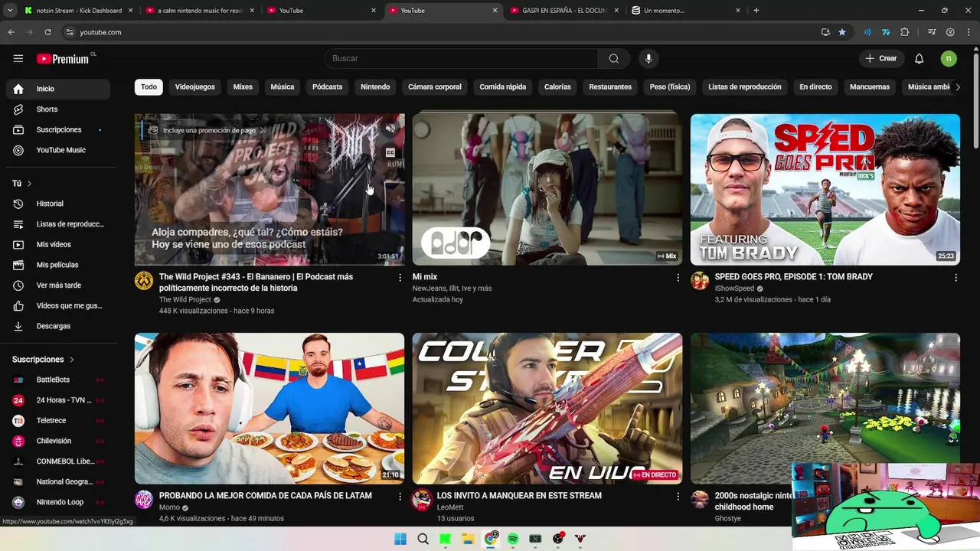Image resolution: width=980 pixels, height=551 pixels.
Task: Open BattleBots subscription channel
Action: coord(58,380)
